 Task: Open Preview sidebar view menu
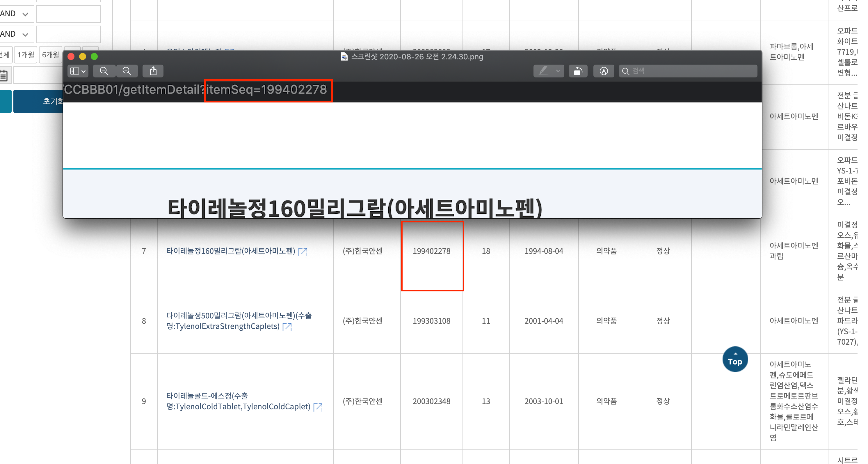[78, 71]
